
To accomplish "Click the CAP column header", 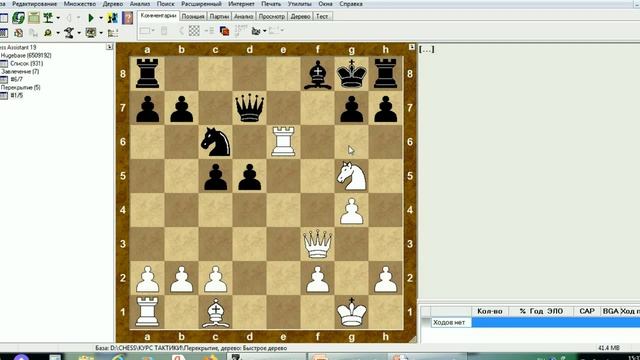I will point(587,311).
